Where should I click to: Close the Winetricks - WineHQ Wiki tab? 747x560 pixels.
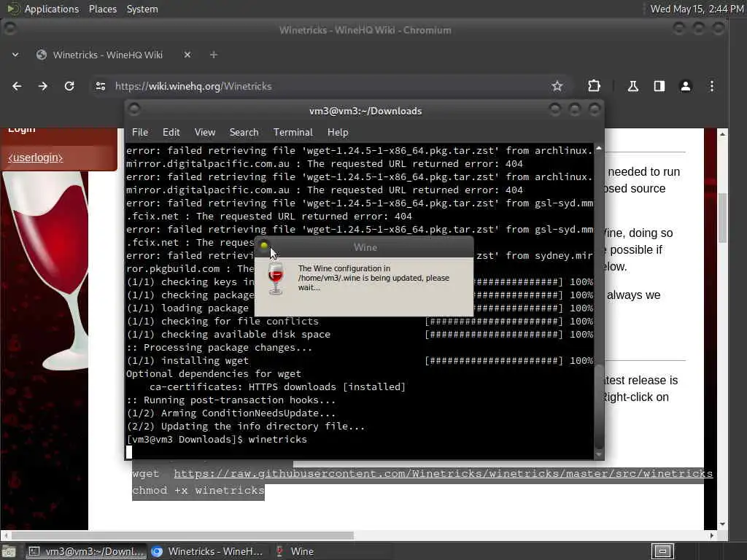click(x=187, y=55)
